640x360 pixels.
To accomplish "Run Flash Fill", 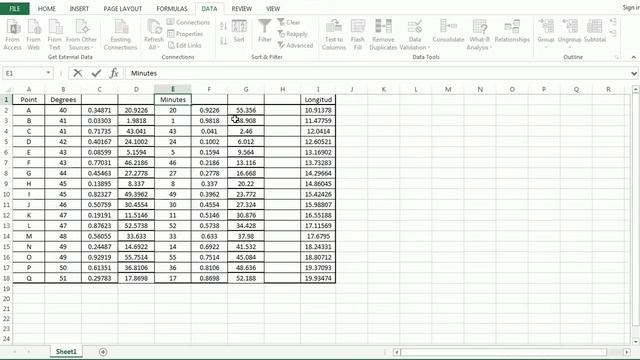I will click(358, 35).
